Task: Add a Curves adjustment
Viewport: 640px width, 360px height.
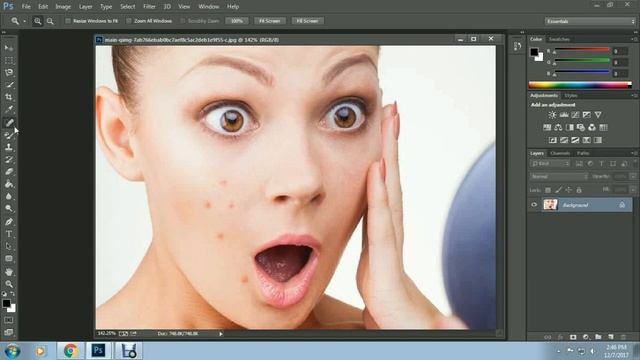Action: click(575, 115)
